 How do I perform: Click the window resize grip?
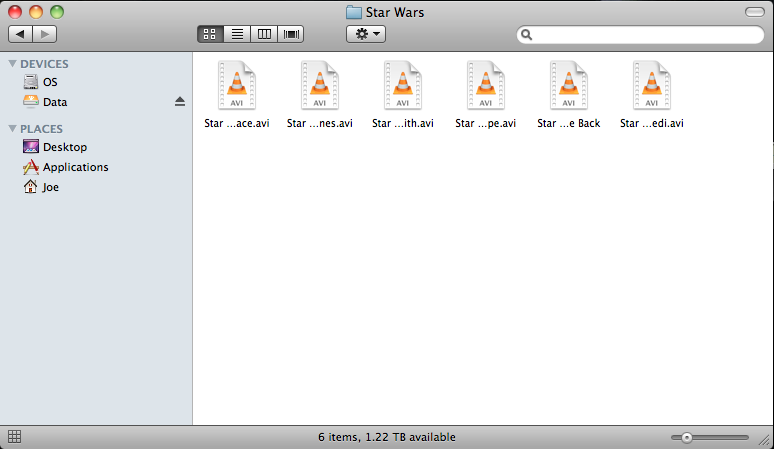(766, 440)
